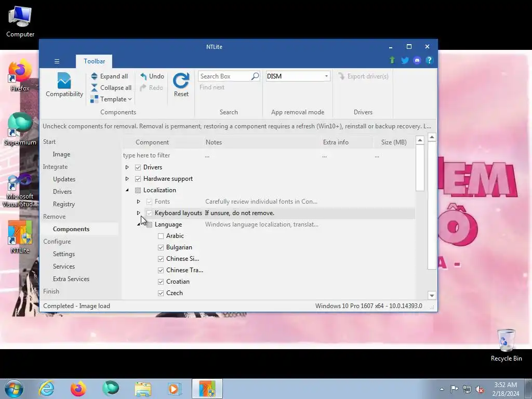Open the Drivers page under Integrate
The height and width of the screenshot is (399, 532).
(62, 192)
